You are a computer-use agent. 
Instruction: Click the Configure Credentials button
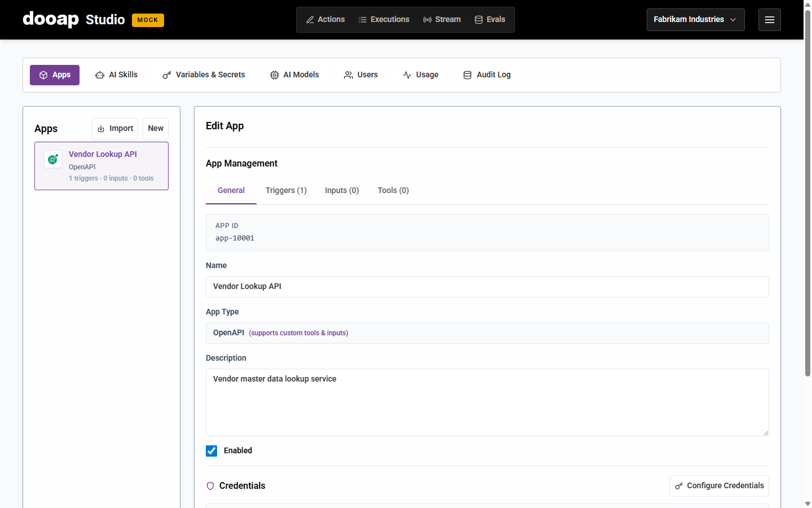coord(720,486)
